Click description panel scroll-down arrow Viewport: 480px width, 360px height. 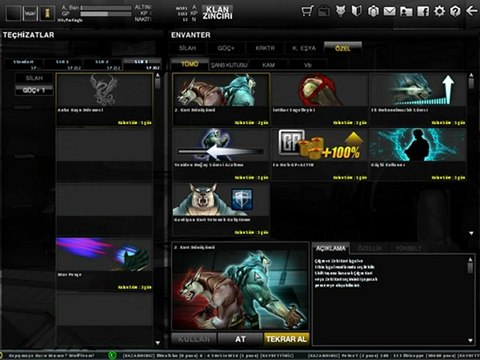470,340
